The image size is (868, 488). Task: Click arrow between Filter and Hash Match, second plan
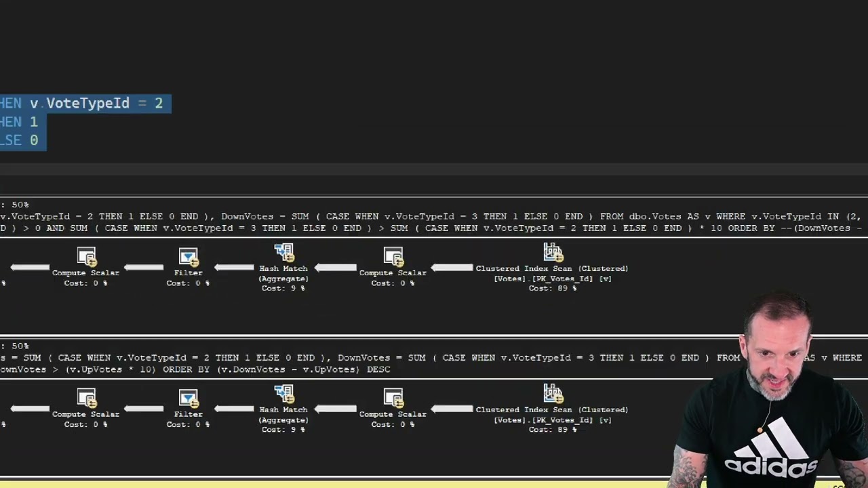click(x=234, y=409)
